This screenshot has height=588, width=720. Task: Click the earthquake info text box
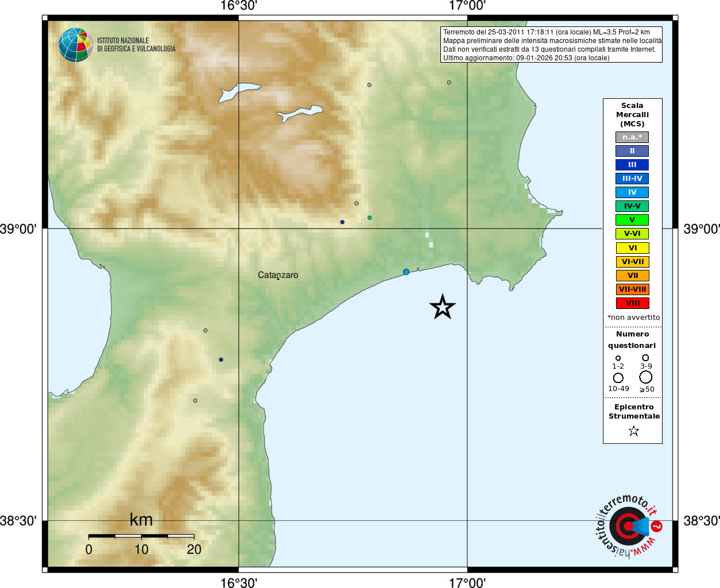pos(551,45)
